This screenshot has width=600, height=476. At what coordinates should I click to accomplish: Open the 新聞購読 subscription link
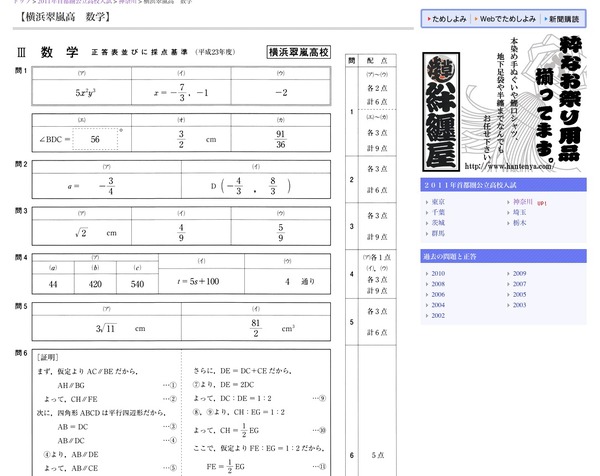[x=564, y=19]
